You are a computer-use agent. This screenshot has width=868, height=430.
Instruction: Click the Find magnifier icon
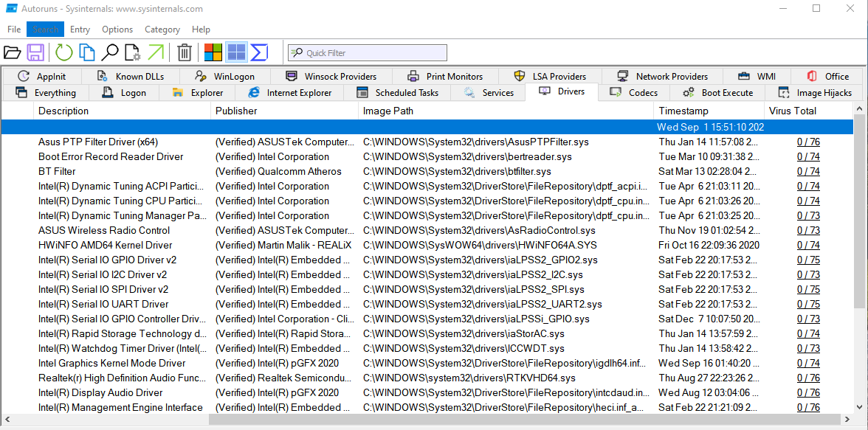[109, 52]
